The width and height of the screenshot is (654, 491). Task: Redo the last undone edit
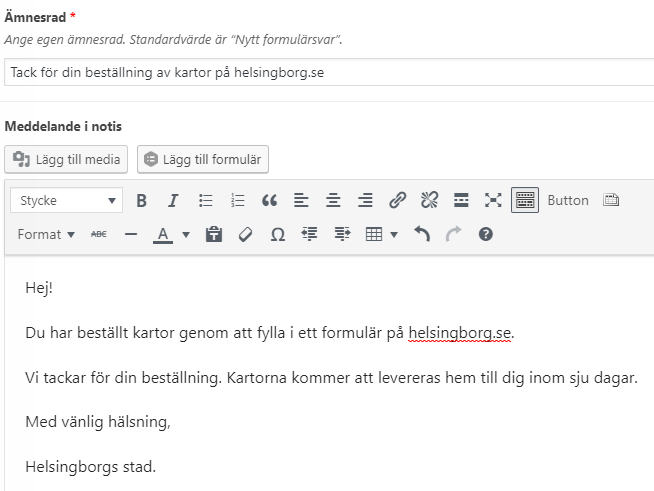[x=454, y=234]
